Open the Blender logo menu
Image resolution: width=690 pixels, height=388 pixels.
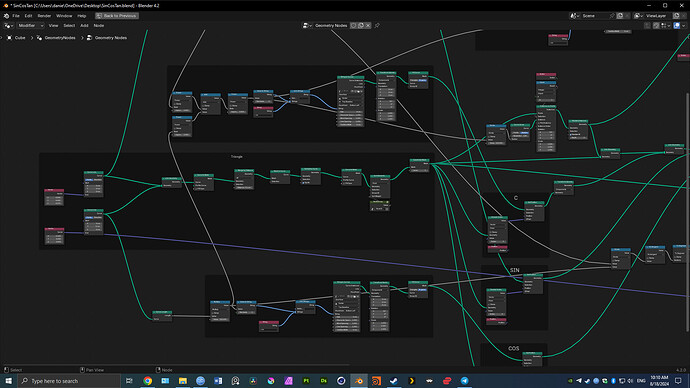pyautogui.click(x=6, y=16)
